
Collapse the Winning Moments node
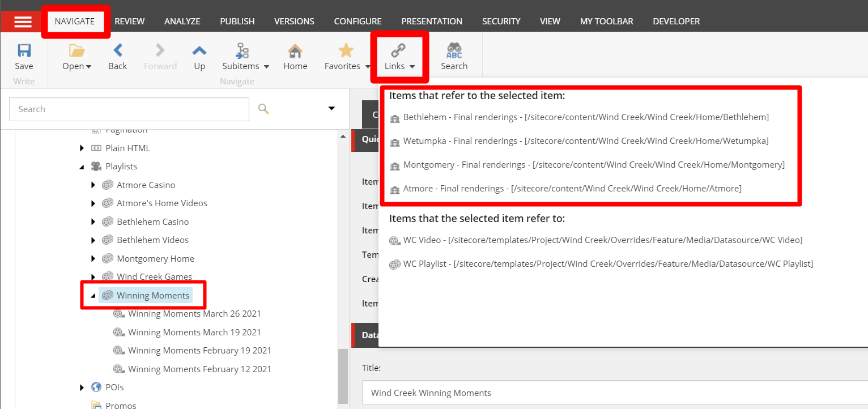tap(93, 296)
